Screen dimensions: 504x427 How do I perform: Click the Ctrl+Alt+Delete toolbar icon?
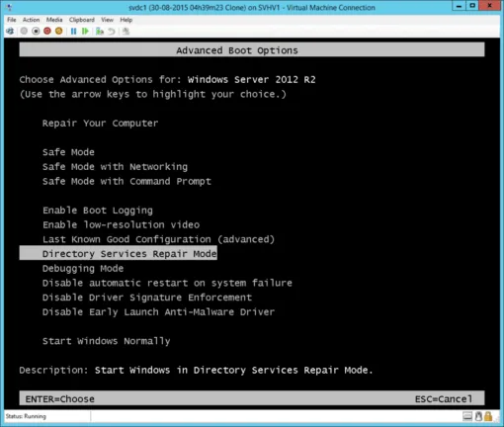pos(10,31)
